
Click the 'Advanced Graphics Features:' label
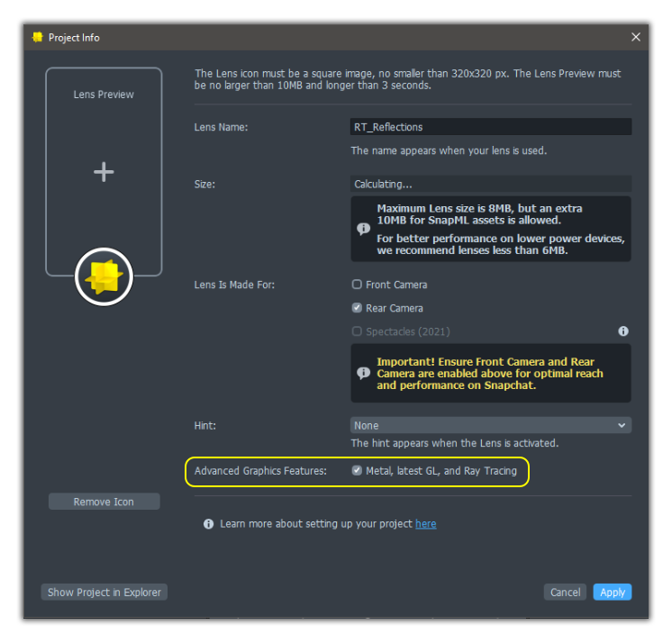(x=260, y=471)
